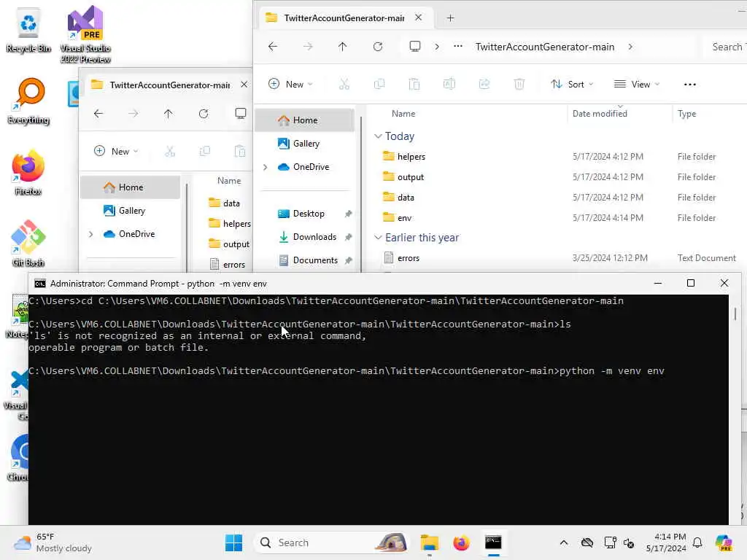Select Home in rear Explorer sidebar

click(131, 187)
